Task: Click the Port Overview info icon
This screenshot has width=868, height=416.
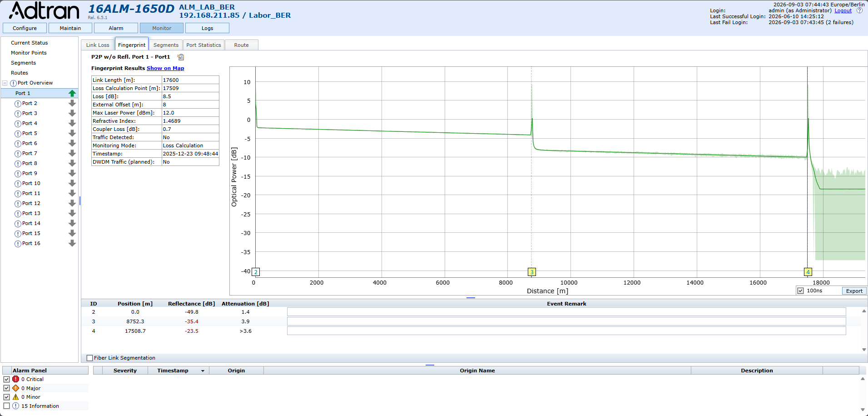Action: click(14, 83)
